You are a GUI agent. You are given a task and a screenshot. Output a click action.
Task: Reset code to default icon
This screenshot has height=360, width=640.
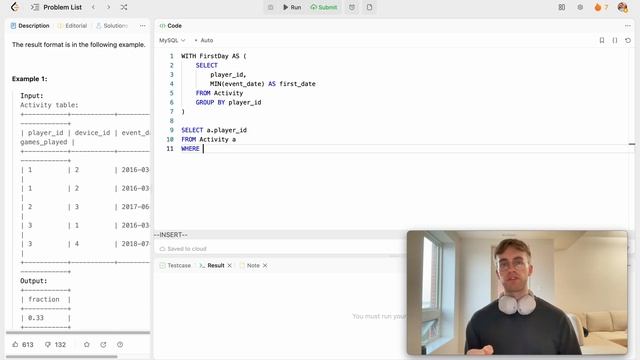628,40
